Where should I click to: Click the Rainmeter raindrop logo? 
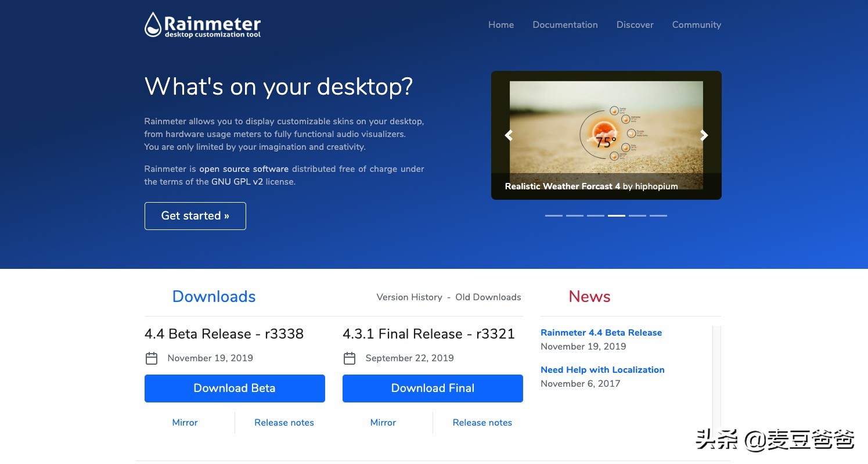[x=203, y=25]
